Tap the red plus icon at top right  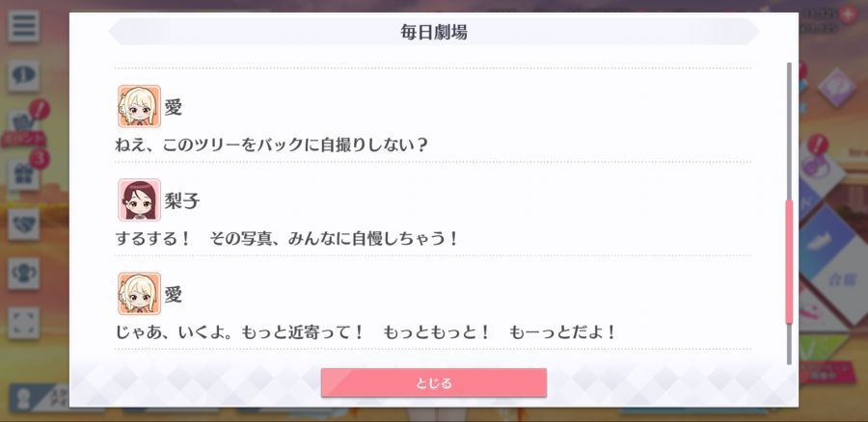pos(847,13)
